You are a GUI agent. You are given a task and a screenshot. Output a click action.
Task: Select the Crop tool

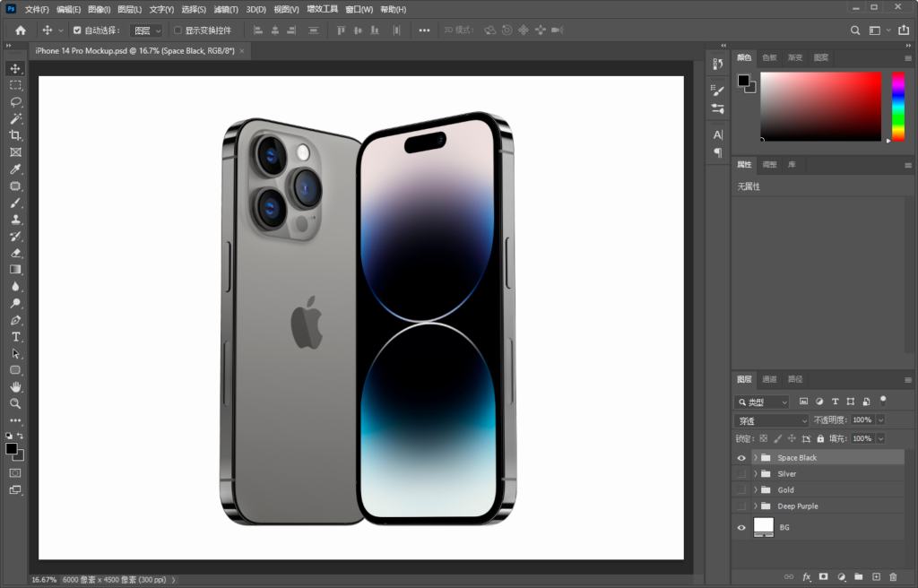pos(15,135)
